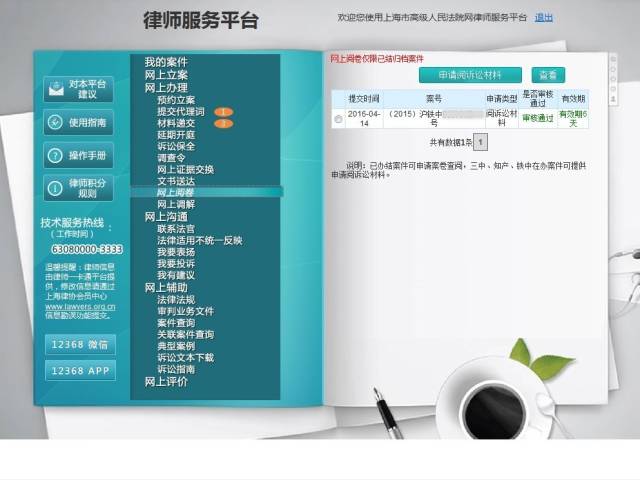This screenshot has width=640, height=480.
Task: Select the radio button for the 2016-04-14 case
Action: coord(338,119)
